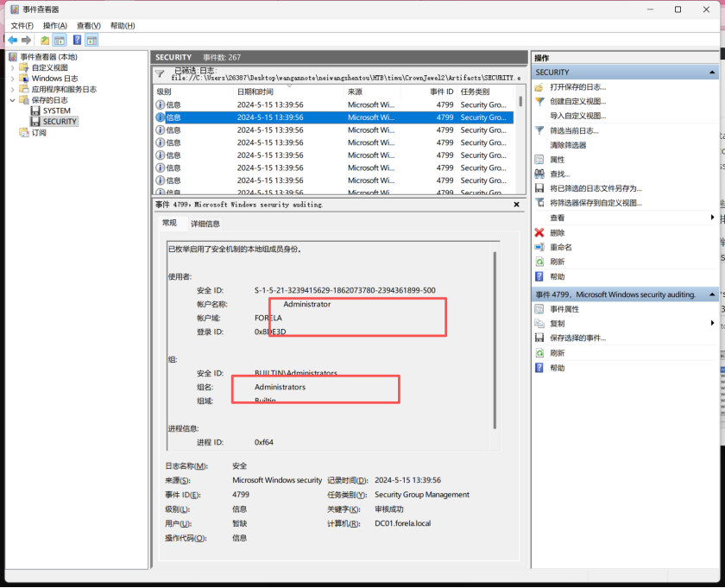Select the first 4799 event row
Screen dimensions: 725x588
(334, 105)
